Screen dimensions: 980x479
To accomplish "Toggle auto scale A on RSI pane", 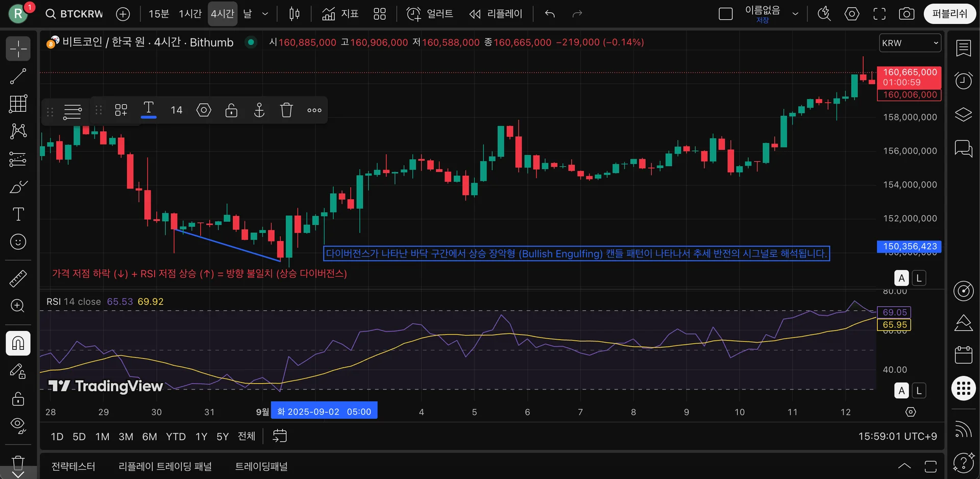I will coord(902,391).
